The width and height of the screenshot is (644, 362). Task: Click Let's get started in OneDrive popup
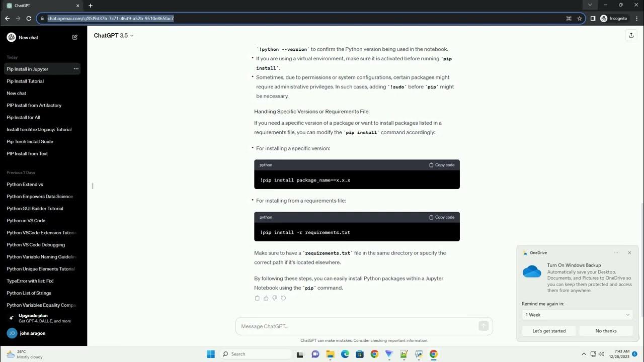coord(549,331)
